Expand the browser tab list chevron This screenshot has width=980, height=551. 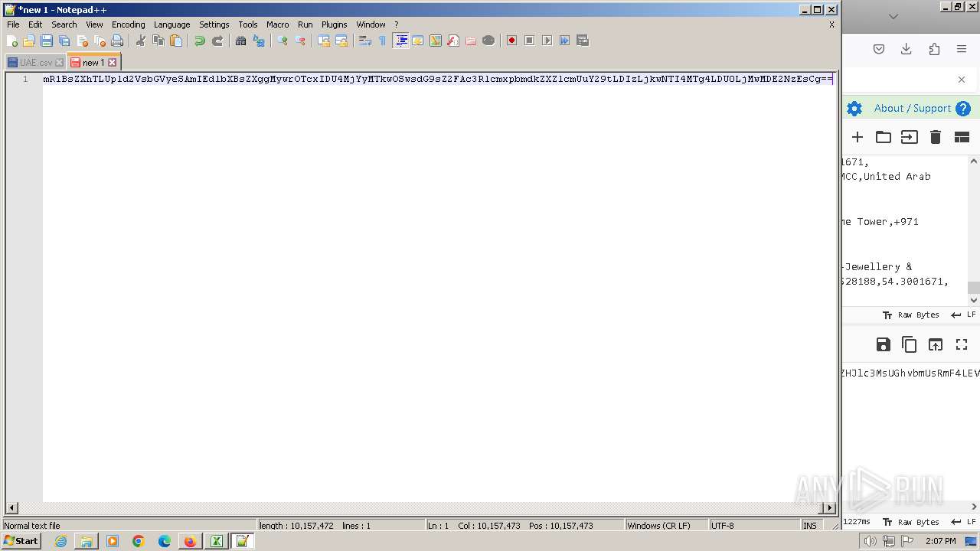893,16
